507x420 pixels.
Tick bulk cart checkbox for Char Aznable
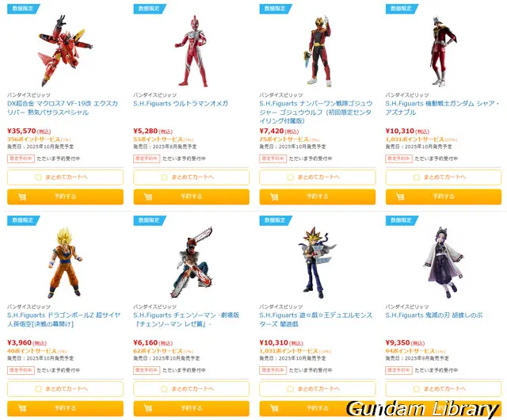pyautogui.click(x=417, y=178)
